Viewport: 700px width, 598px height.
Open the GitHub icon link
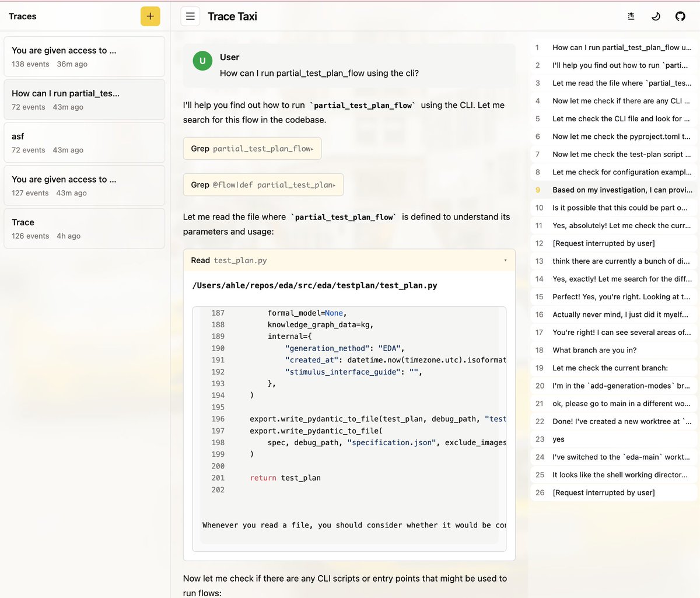tap(680, 16)
